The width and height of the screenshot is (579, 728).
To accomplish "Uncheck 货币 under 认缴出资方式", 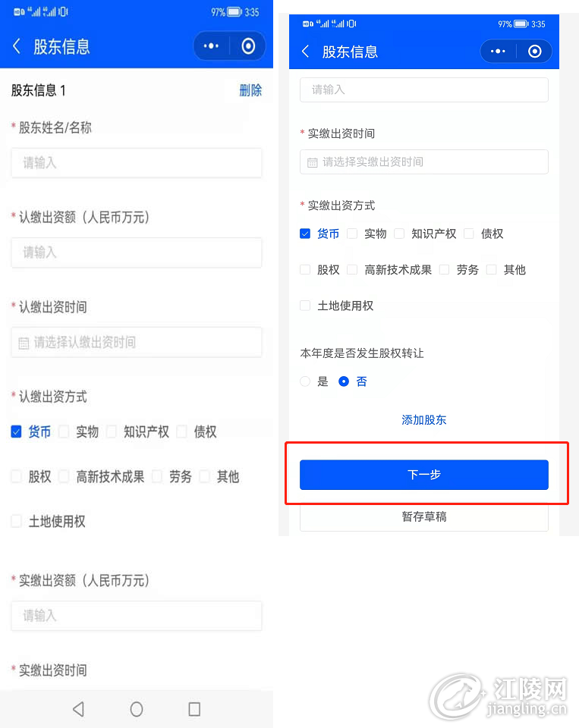I will click(x=16, y=431).
